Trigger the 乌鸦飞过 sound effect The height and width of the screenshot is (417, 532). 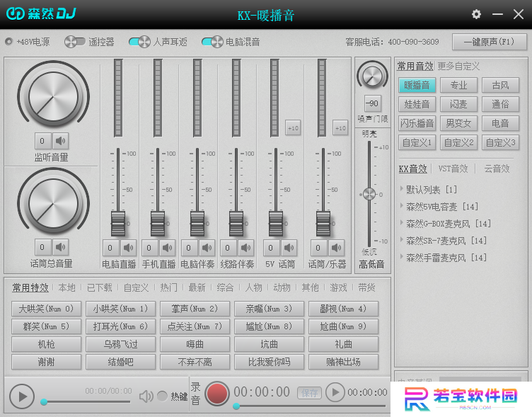(x=120, y=344)
